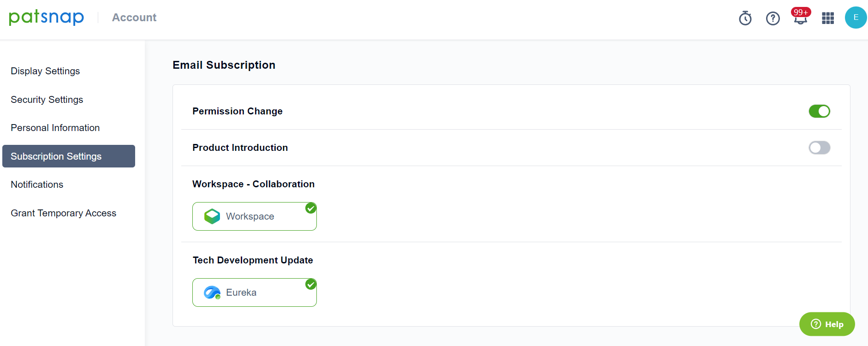Open the notifications bell

(x=800, y=18)
